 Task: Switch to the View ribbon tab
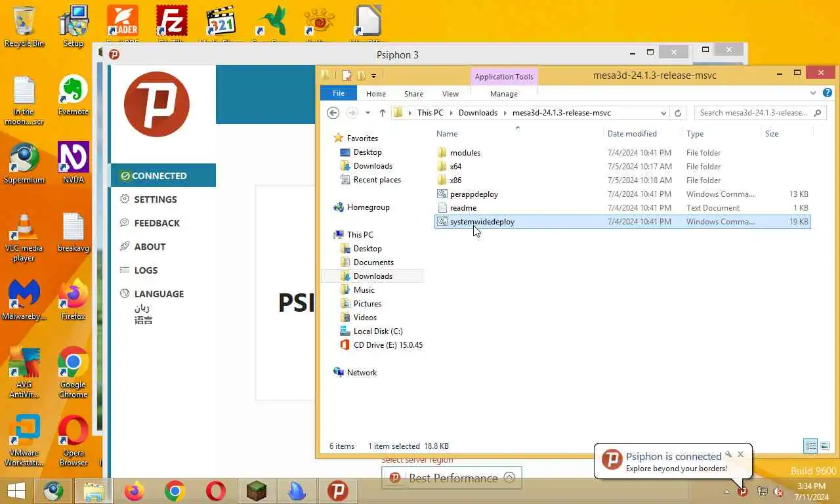point(450,94)
